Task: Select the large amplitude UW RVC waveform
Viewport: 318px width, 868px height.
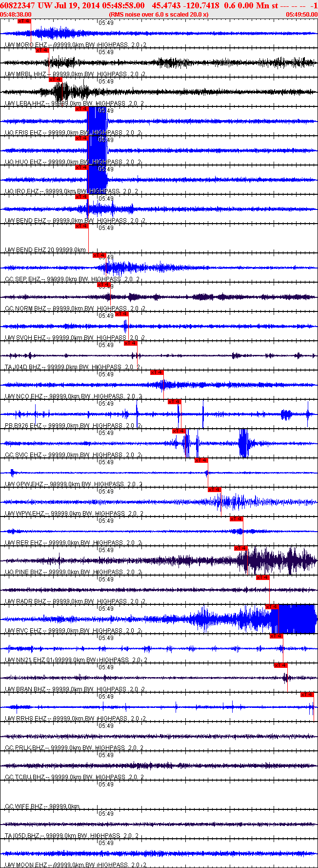Action: 297,619
